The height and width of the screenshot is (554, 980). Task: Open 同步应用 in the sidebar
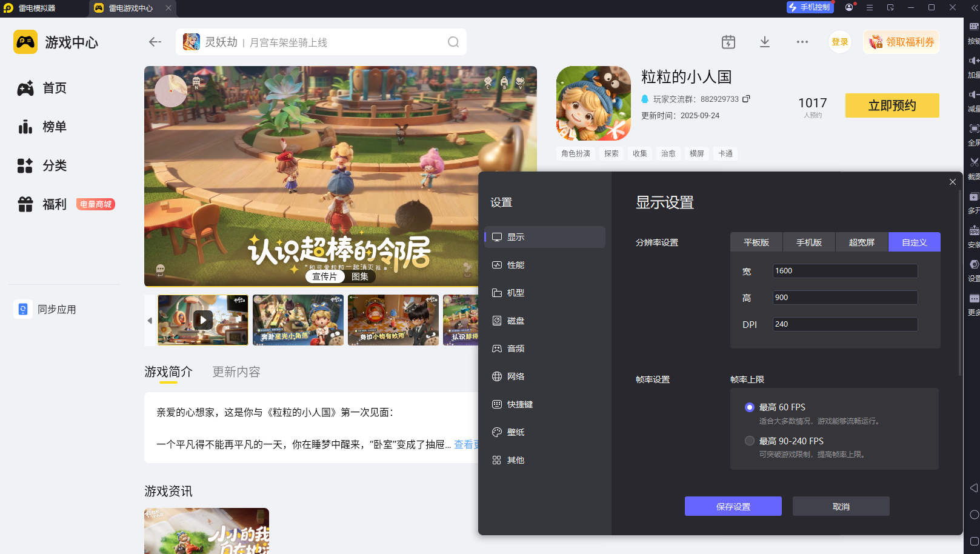coord(56,310)
